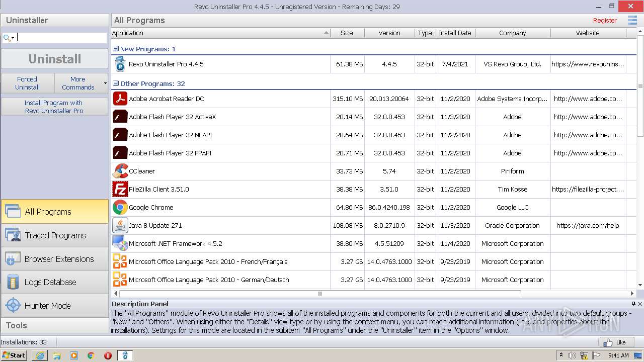Click the Google Chrome icon in program list

[x=120, y=207]
